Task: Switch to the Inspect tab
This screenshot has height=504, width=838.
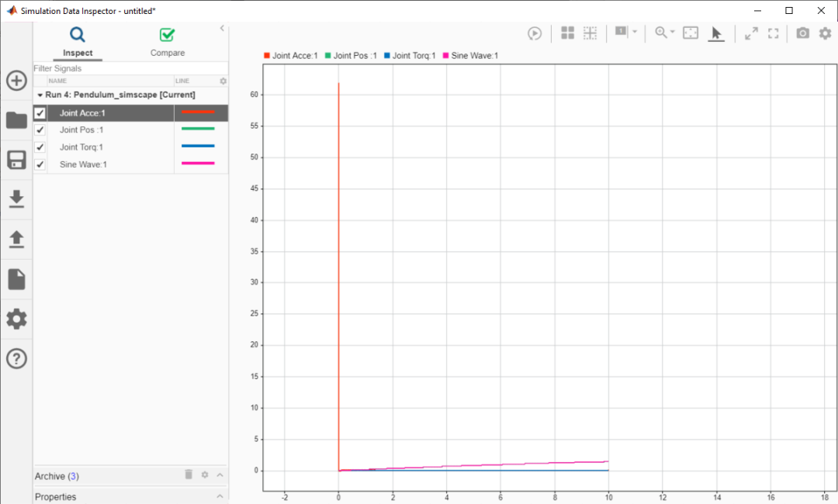Action: tap(78, 41)
